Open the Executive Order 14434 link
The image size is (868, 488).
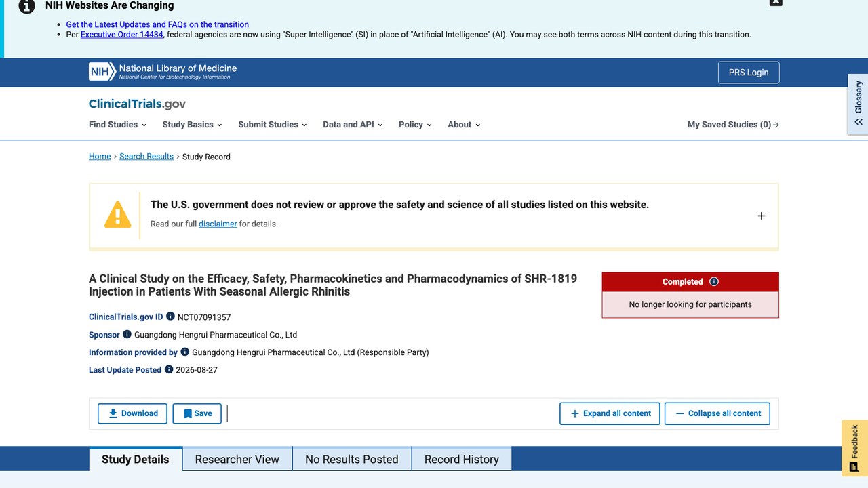tap(122, 35)
